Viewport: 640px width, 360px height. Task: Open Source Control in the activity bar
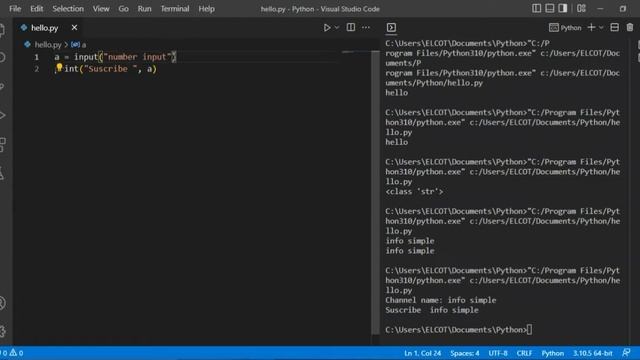2,86
